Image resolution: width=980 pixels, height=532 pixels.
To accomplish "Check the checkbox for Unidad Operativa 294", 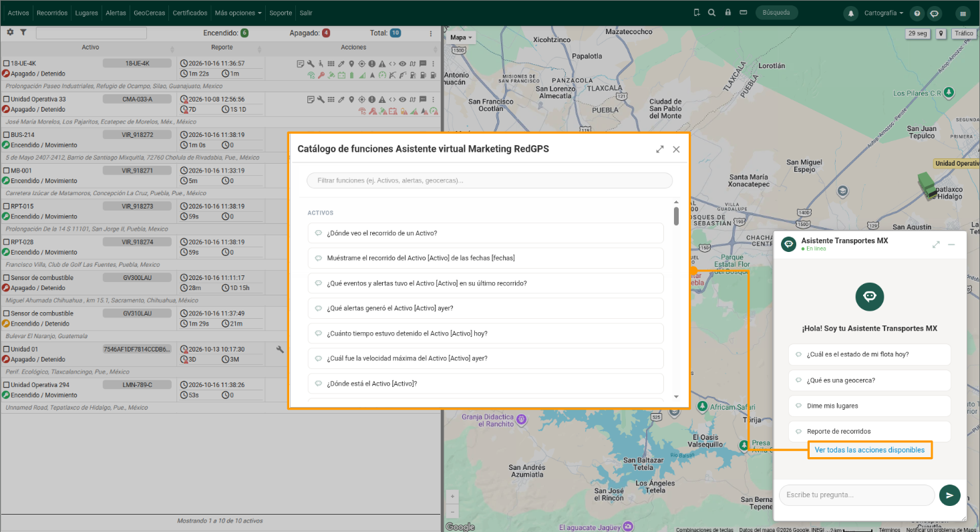I will tap(7, 385).
